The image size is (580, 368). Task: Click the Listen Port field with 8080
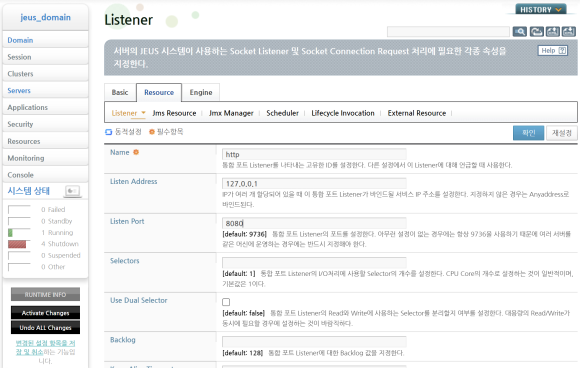[x=314, y=223]
